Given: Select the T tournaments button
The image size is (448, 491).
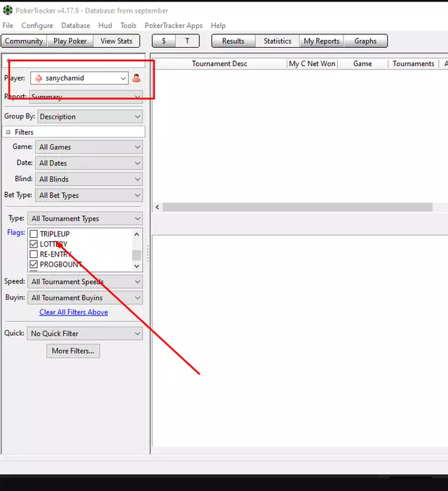Looking at the screenshot, I should point(187,41).
